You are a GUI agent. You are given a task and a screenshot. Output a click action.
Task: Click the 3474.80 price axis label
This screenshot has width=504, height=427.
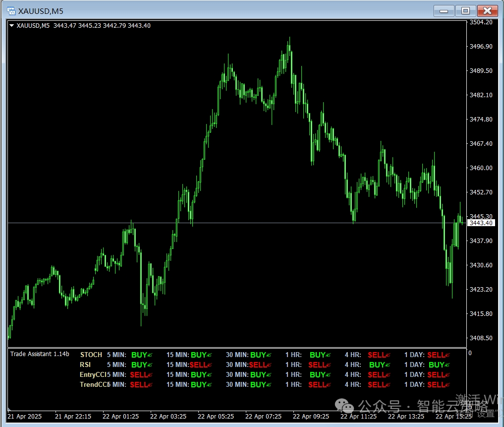[x=481, y=119]
